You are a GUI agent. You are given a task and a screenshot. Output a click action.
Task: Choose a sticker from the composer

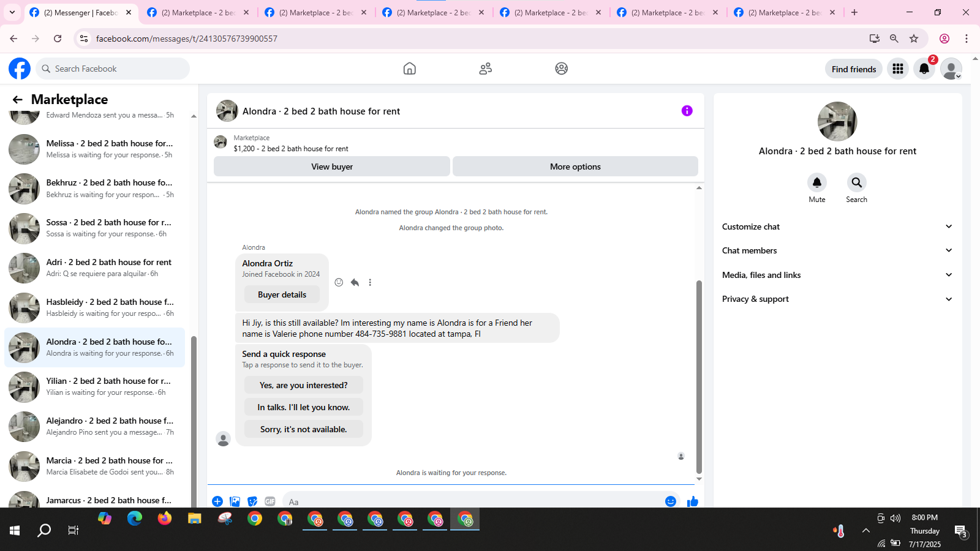[x=252, y=501]
